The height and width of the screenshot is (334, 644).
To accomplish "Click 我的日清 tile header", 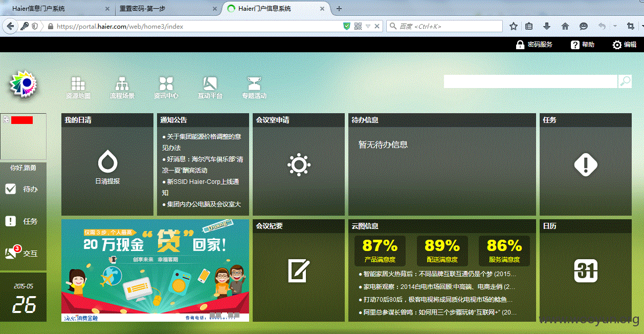I will [107, 120].
